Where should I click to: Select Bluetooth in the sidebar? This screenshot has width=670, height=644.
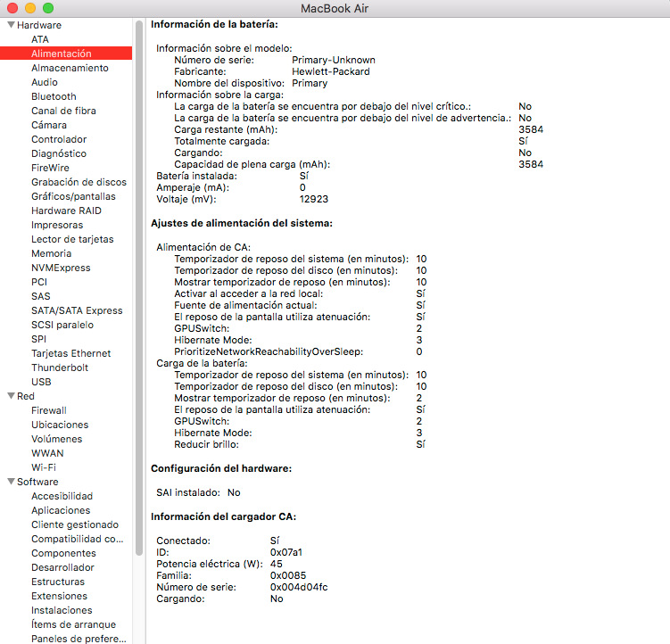tap(54, 96)
